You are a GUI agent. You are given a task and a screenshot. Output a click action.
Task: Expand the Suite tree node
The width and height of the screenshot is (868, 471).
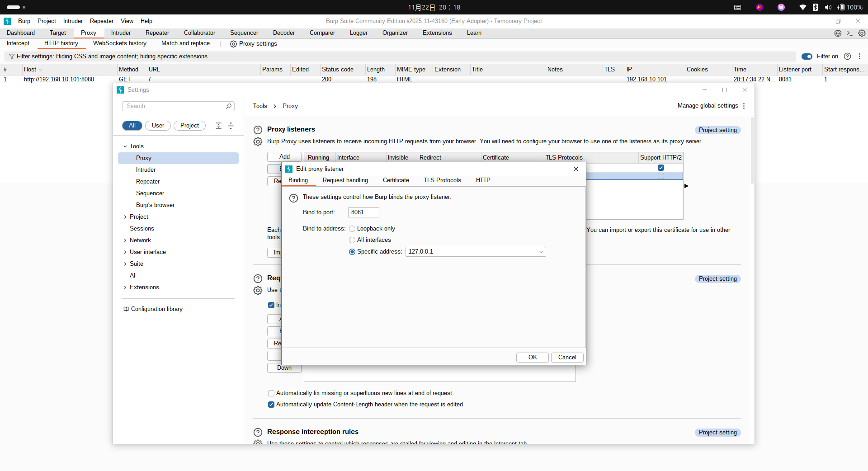(125, 264)
